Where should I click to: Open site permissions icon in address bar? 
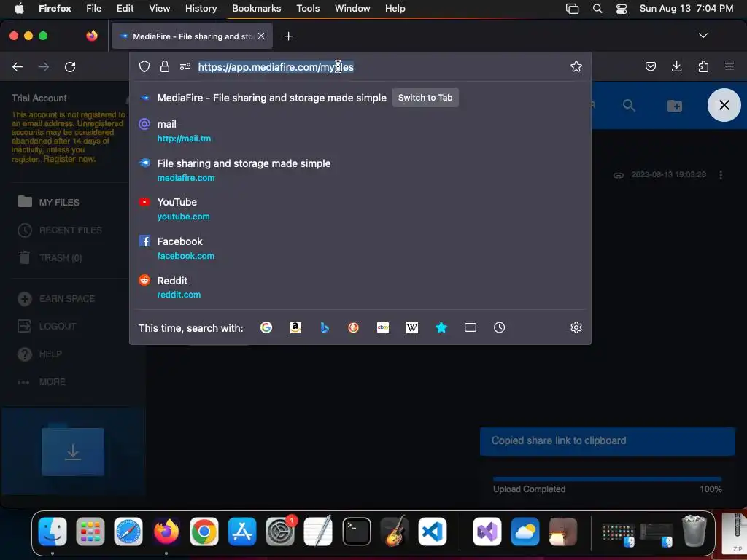click(x=185, y=66)
